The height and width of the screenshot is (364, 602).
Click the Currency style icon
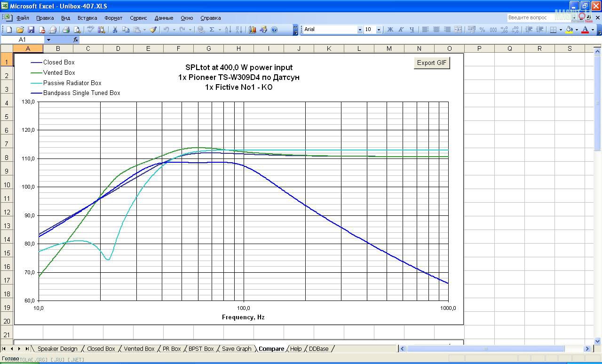[x=471, y=30]
